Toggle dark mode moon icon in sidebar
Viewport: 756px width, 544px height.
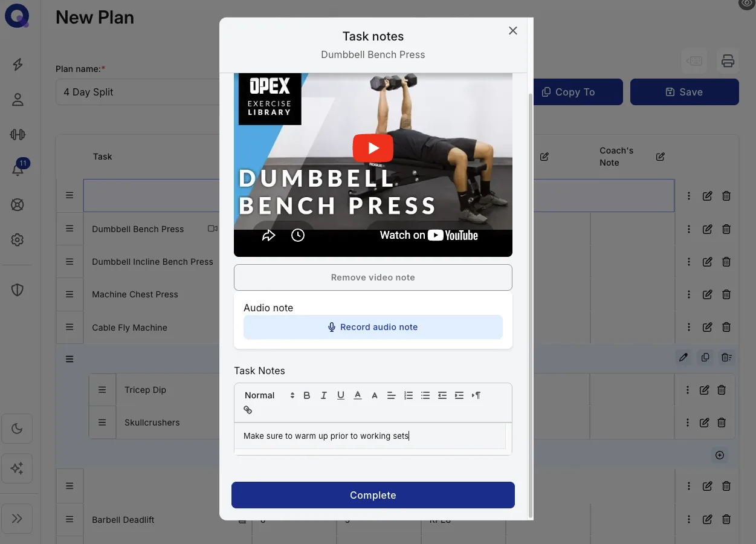tap(17, 429)
